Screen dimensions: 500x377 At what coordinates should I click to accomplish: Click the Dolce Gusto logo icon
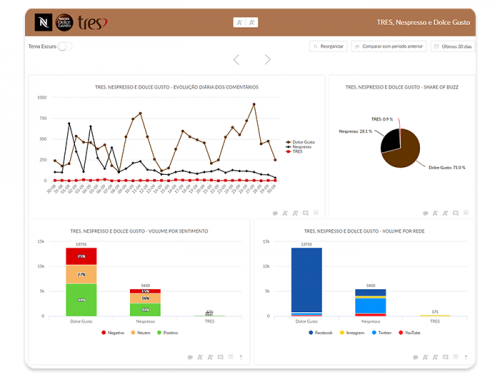[x=64, y=22]
